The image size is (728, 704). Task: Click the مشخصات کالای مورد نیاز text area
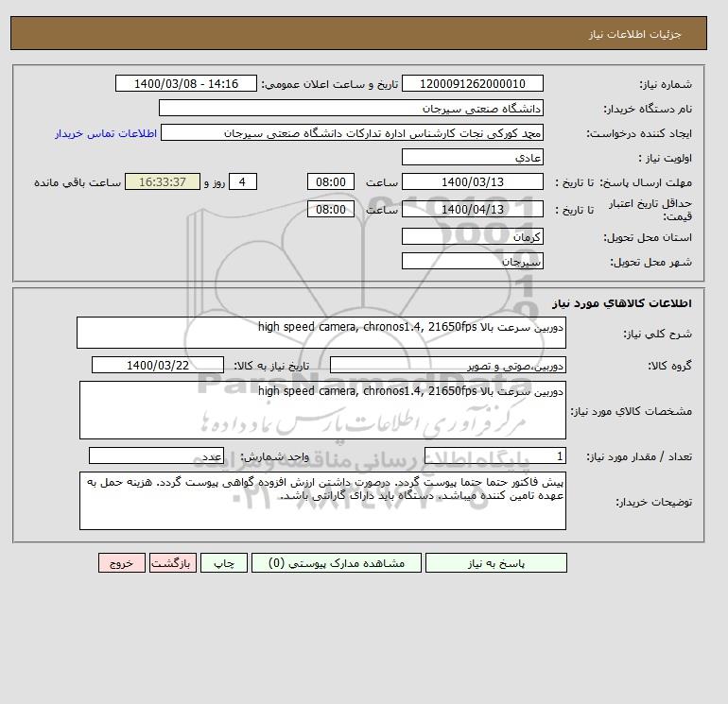[322, 410]
